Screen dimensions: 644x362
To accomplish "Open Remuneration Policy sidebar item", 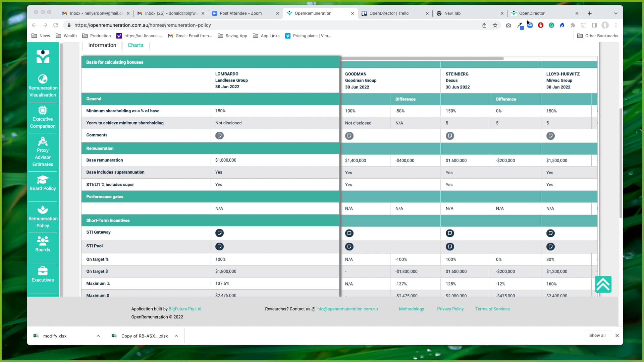I will click(x=43, y=217).
